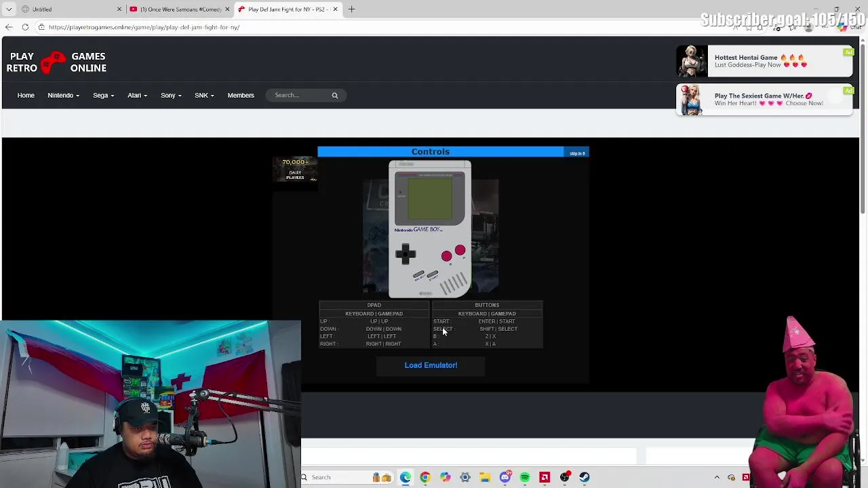The image size is (868, 488).
Task: Open Settings gear in the taskbar
Action: coord(465,477)
